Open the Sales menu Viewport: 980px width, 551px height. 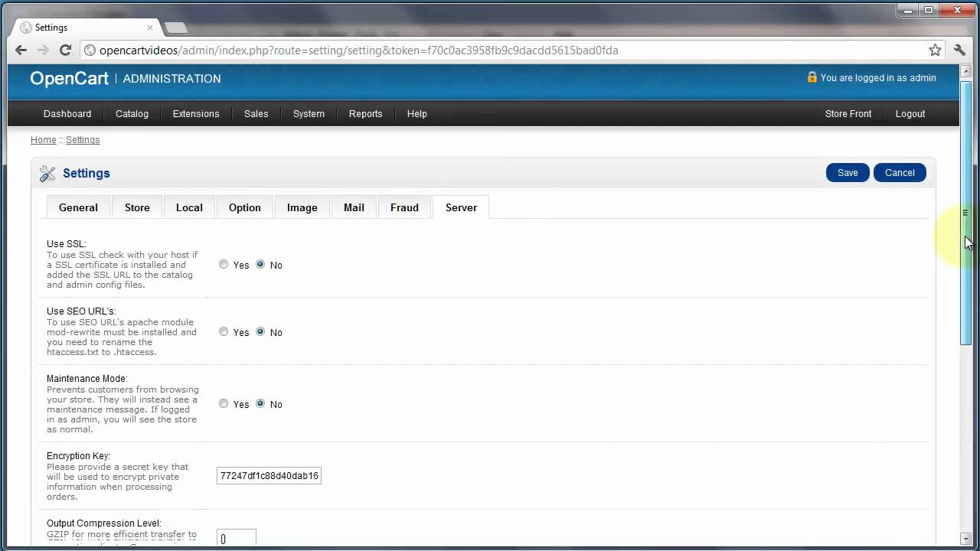[x=256, y=113]
